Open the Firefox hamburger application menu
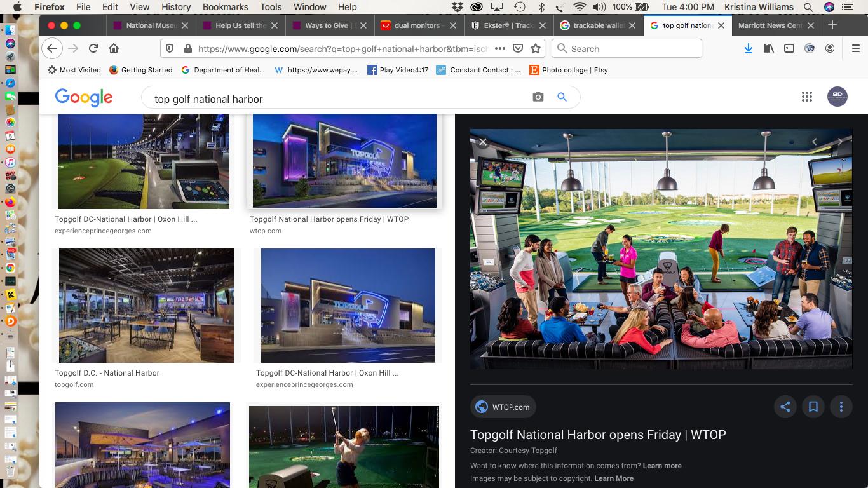The width and height of the screenshot is (868, 488). [855, 48]
